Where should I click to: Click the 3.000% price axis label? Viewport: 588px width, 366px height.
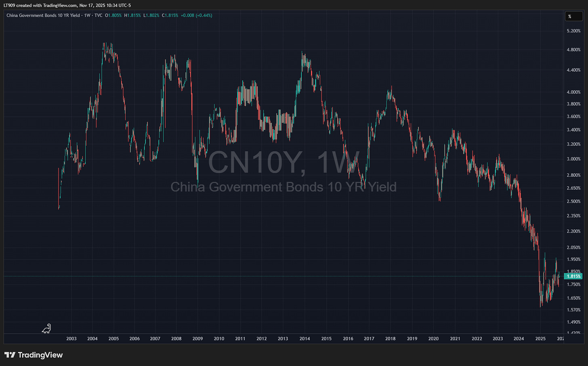574,159
